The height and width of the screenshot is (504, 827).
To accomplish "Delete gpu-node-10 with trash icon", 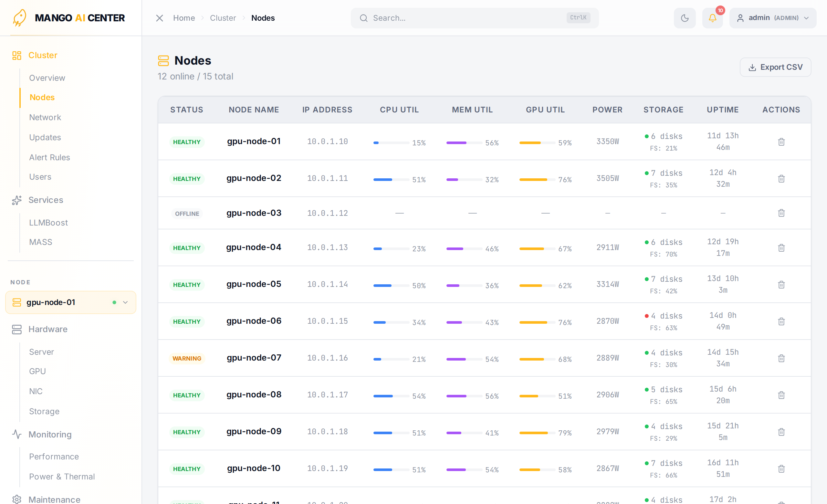I will pyautogui.click(x=781, y=469).
